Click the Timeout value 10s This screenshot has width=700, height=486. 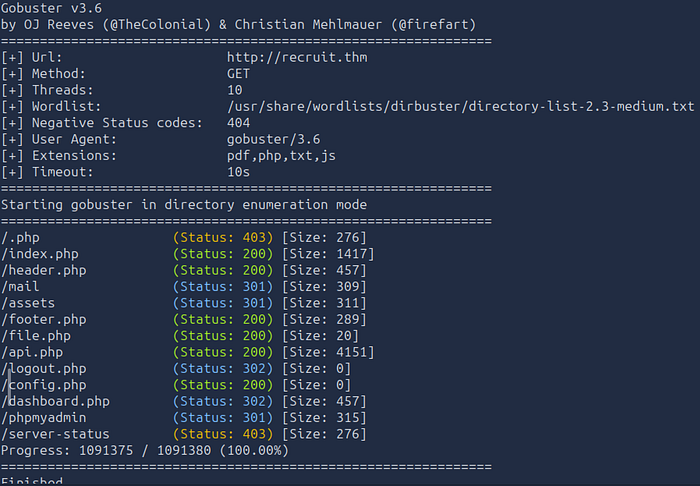coord(238,172)
